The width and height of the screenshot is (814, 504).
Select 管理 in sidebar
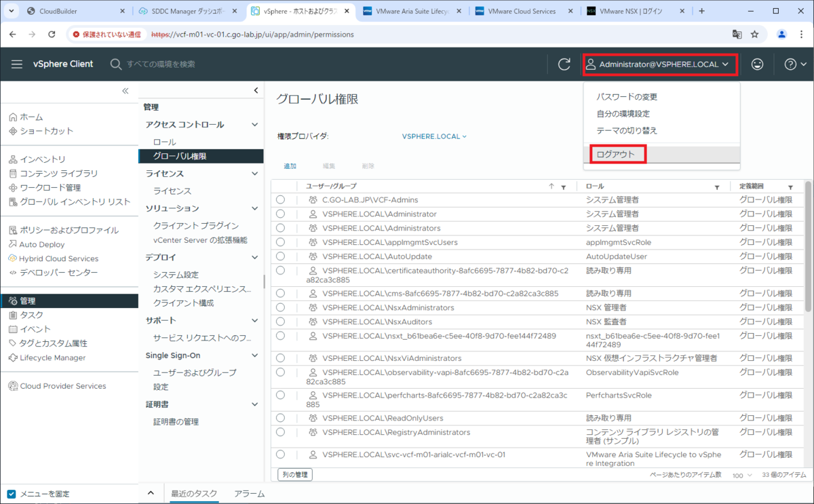coord(69,301)
